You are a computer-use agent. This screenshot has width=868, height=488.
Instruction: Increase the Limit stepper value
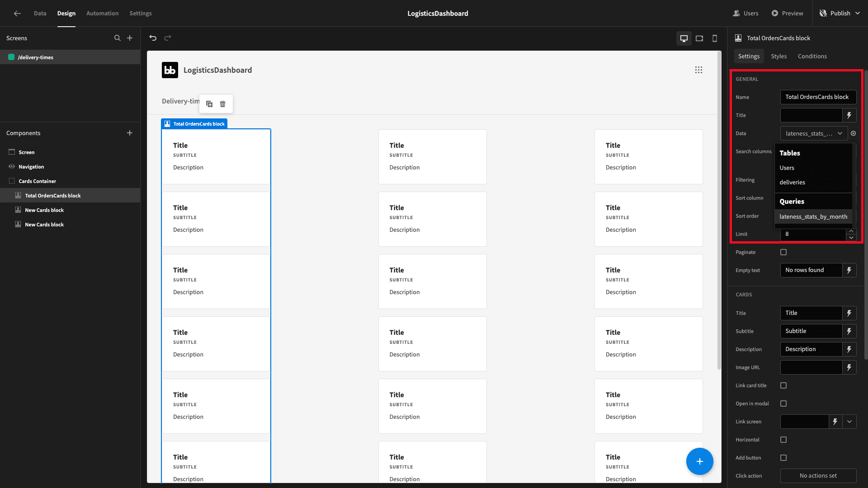[x=851, y=231]
